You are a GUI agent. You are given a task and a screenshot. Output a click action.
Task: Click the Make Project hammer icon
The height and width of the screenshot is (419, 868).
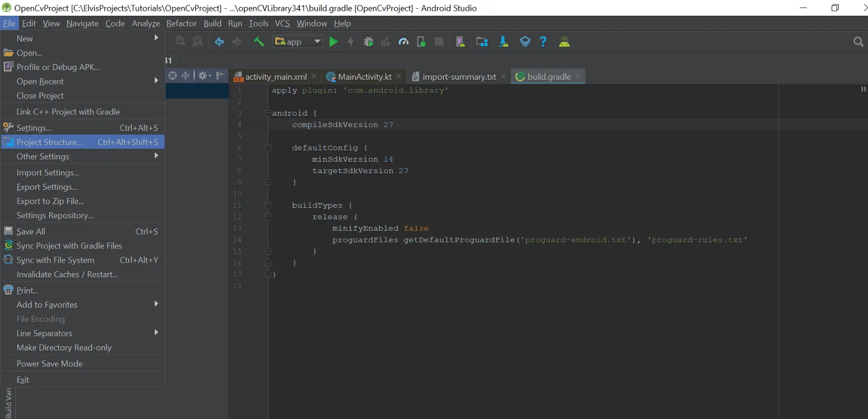point(259,42)
